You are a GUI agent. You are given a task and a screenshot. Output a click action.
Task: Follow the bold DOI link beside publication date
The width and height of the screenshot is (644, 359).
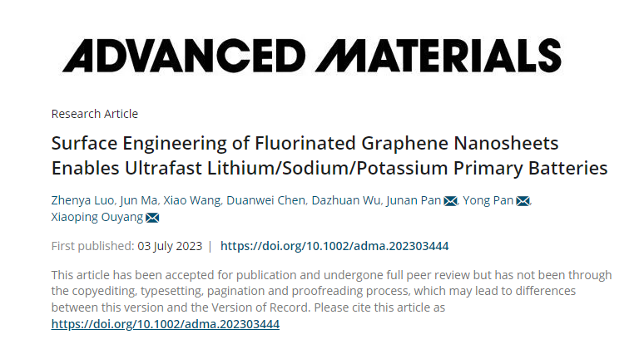[x=334, y=246]
